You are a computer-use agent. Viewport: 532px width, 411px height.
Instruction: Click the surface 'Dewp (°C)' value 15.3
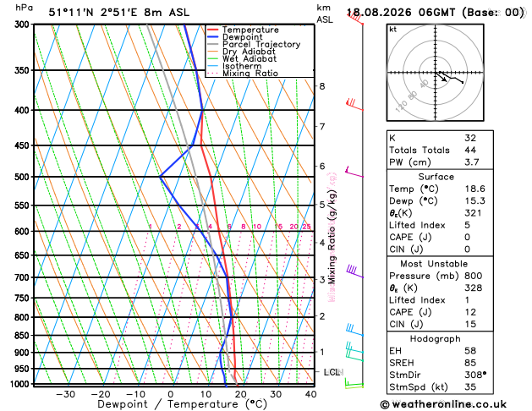[x=474, y=201]
